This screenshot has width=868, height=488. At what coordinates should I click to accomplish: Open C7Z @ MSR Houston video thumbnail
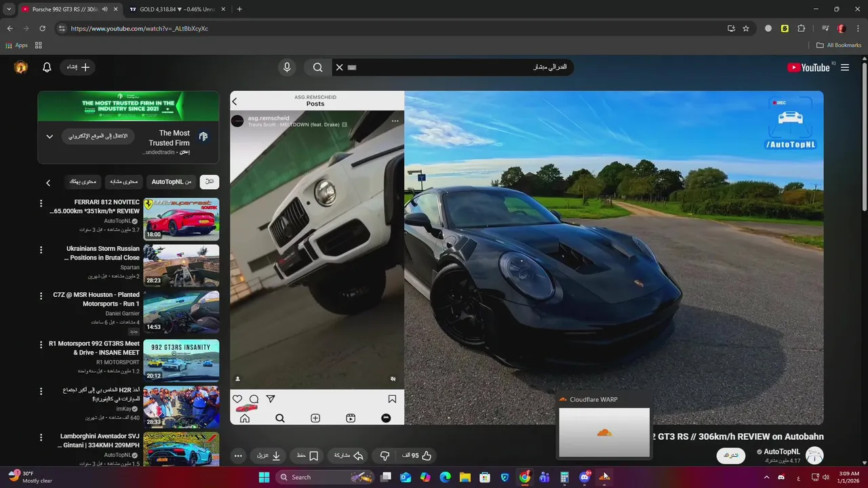point(181,312)
